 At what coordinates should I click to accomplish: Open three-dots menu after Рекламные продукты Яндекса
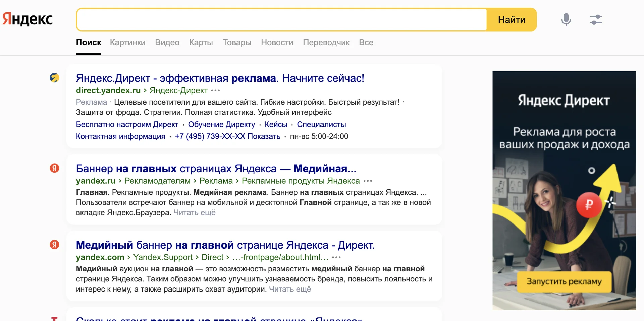point(368,181)
